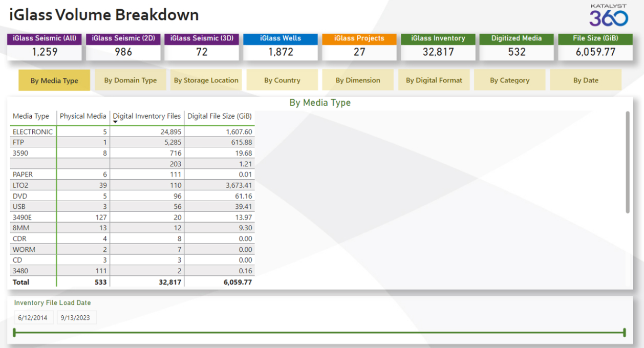Viewport: 644px width, 348px height.
Task: Click the end date field 9/13/2023
Action: (x=75, y=318)
